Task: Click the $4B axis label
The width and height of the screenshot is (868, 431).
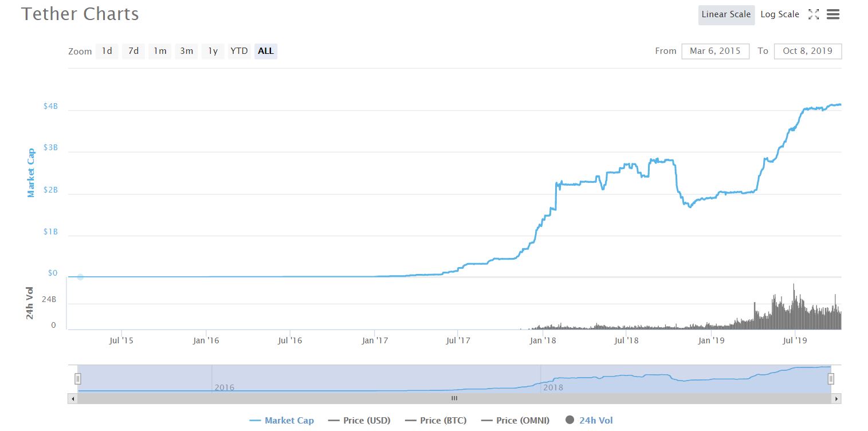Action: pos(50,106)
